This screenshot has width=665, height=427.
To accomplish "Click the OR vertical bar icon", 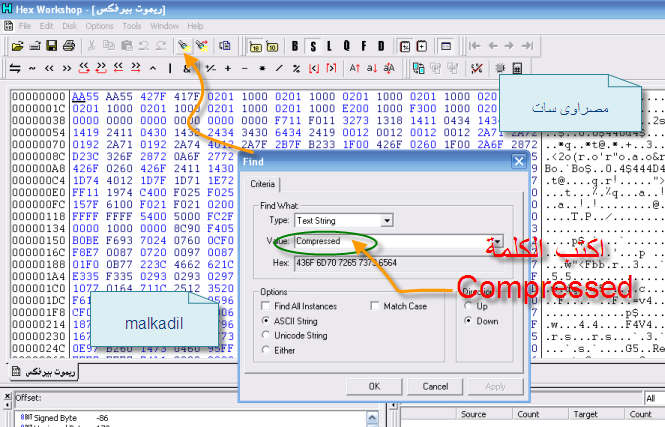I will (x=170, y=68).
